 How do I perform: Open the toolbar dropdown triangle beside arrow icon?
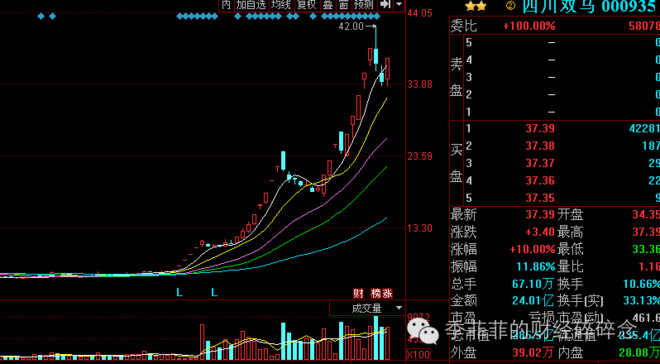point(399,5)
